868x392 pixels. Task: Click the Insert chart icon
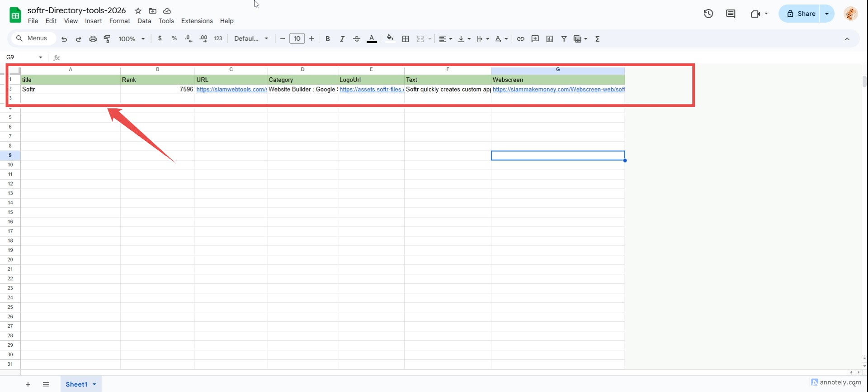(549, 39)
